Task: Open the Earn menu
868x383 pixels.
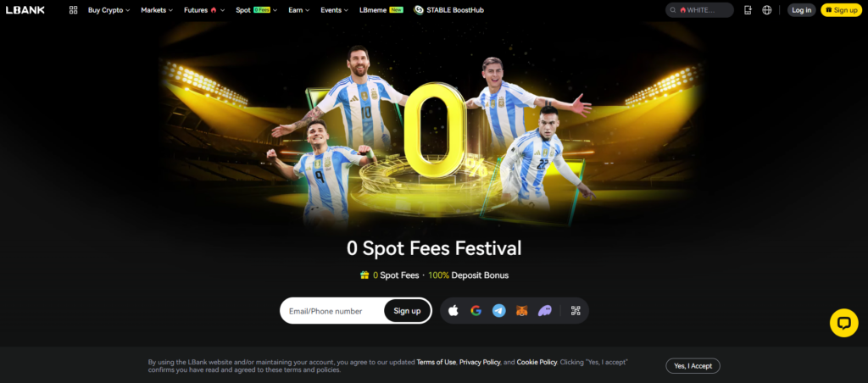Action: click(299, 10)
